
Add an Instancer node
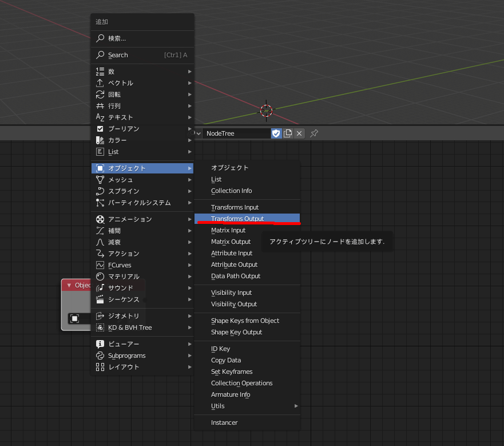247,423
